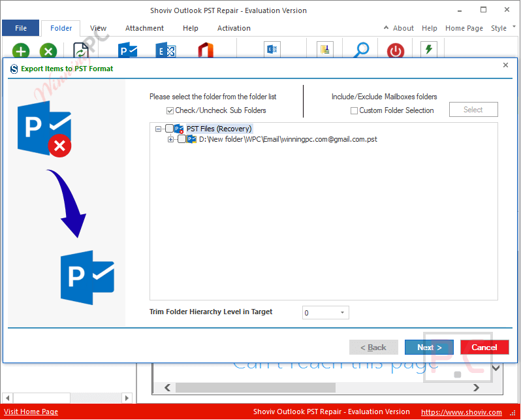Click Home Page in top bar
This screenshot has width=521, height=420.
pyautogui.click(x=464, y=28)
